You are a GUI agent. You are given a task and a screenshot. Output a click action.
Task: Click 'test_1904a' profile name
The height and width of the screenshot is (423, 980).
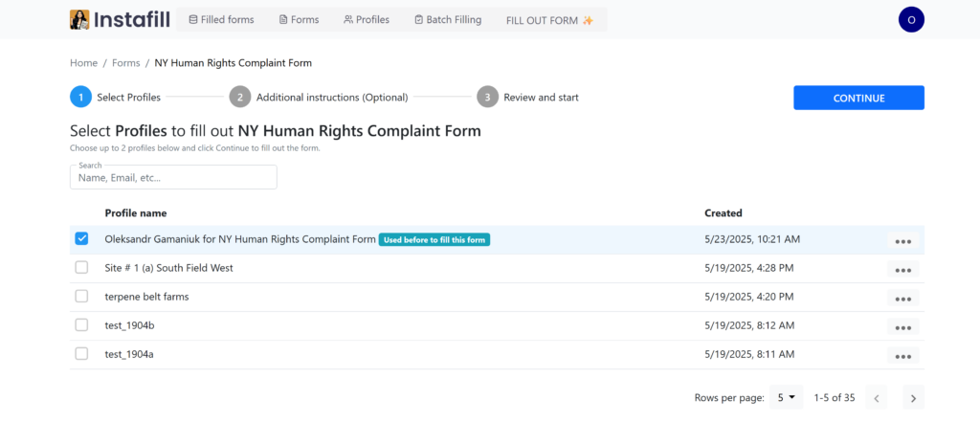click(x=129, y=354)
